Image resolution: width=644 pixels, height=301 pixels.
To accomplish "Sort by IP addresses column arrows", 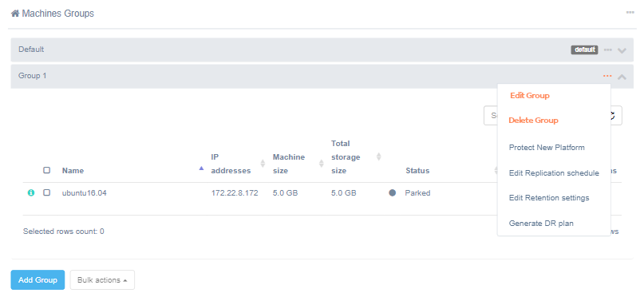I will pyautogui.click(x=263, y=164).
